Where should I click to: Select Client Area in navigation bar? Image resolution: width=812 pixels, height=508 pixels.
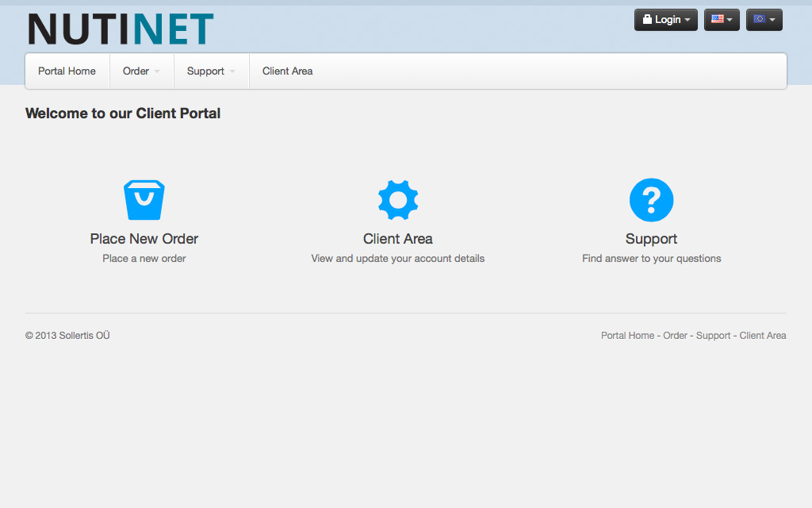pyautogui.click(x=287, y=71)
